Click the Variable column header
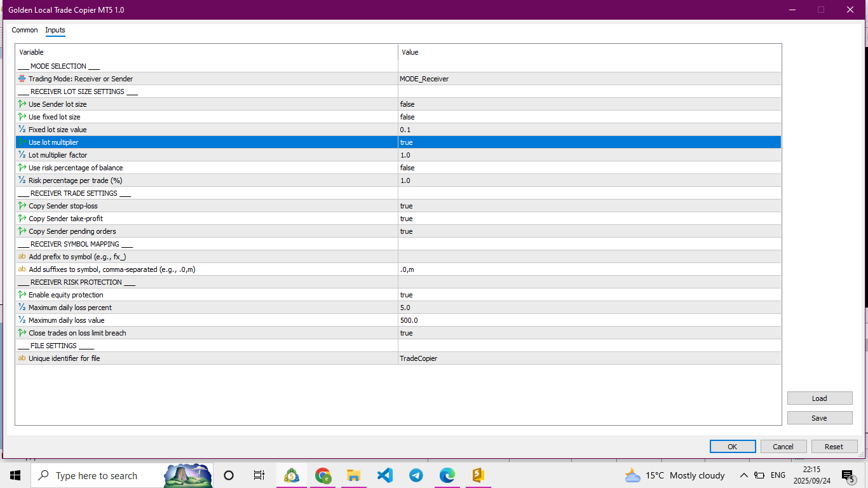The width and height of the screenshot is (868, 488). (207, 52)
